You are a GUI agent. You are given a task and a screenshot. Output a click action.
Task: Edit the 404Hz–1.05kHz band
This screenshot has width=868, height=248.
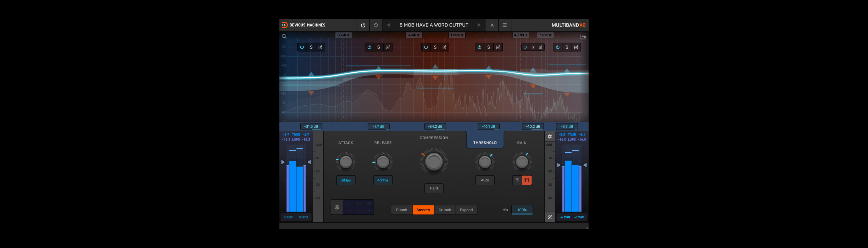point(444,48)
